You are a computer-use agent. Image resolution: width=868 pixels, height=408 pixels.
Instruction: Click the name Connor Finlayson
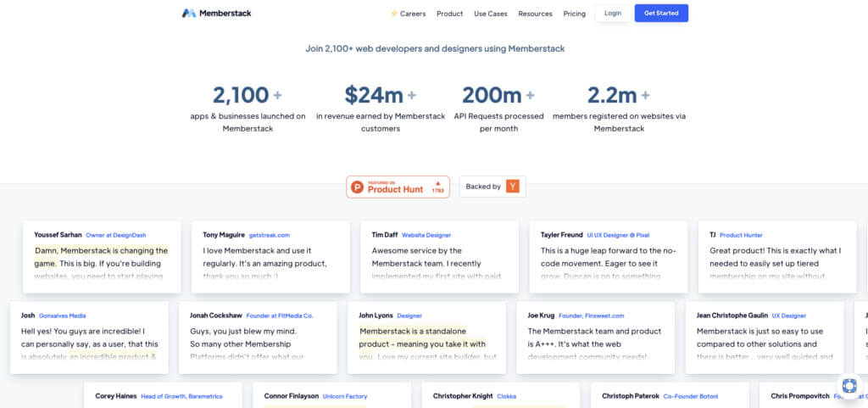click(x=292, y=396)
